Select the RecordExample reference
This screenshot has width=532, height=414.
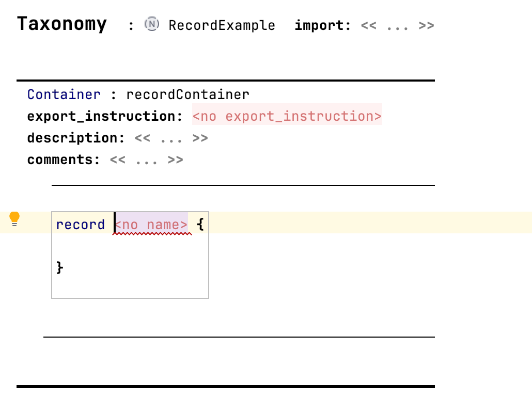point(222,25)
